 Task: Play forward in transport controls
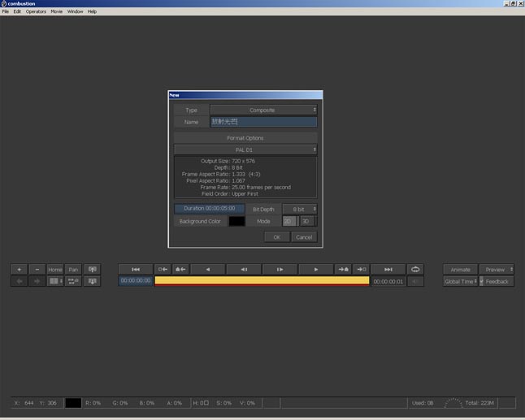(316, 270)
